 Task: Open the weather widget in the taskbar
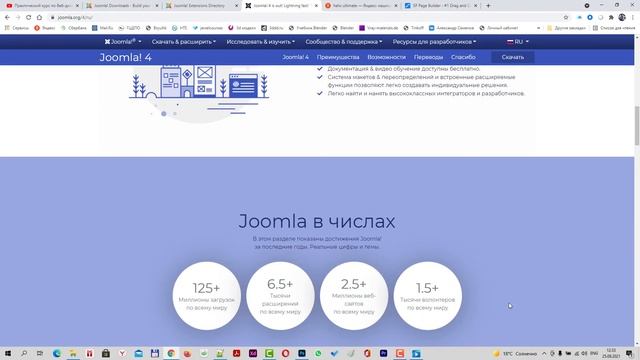click(515, 353)
